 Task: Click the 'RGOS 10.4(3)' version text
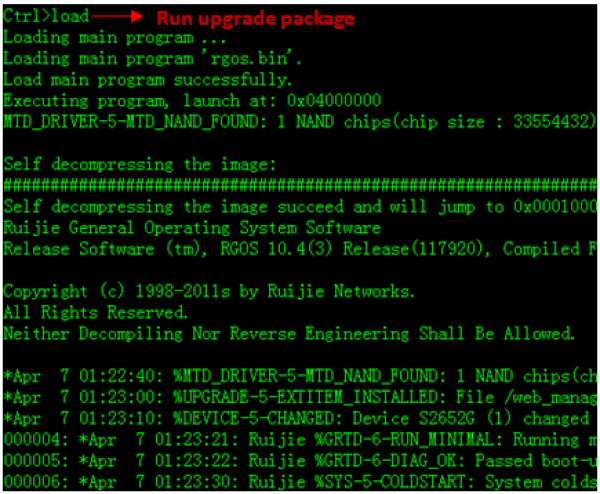(x=276, y=249)
